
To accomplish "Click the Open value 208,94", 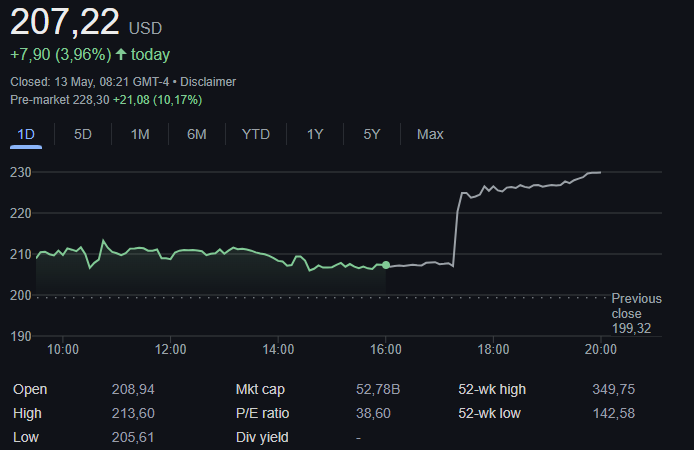I will 133,389.
